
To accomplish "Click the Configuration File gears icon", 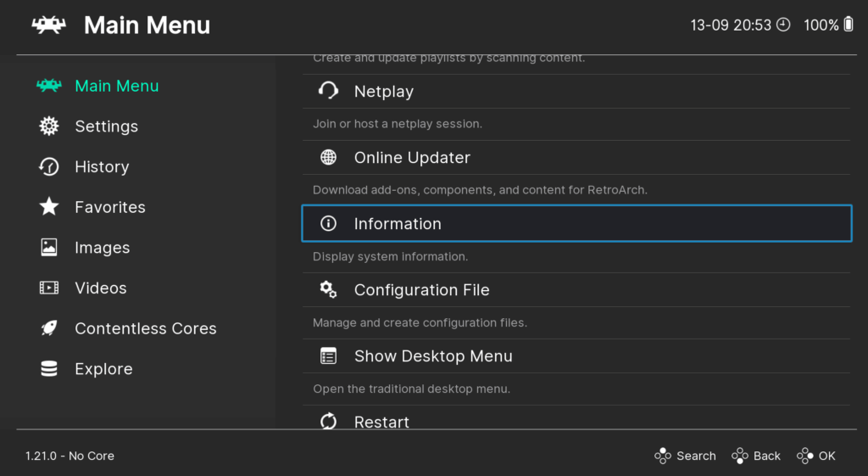I will tap(328, 290).
